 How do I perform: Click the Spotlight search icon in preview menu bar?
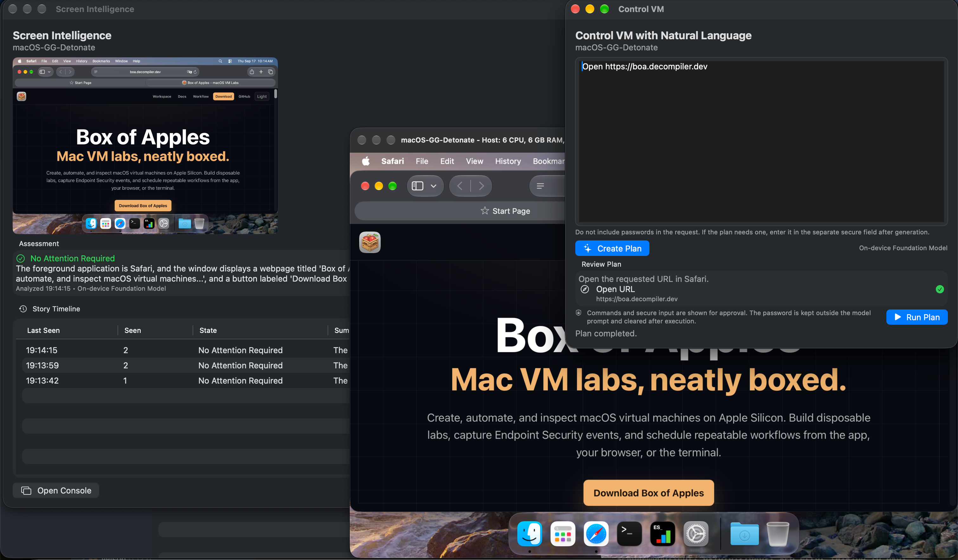(220, 61)
